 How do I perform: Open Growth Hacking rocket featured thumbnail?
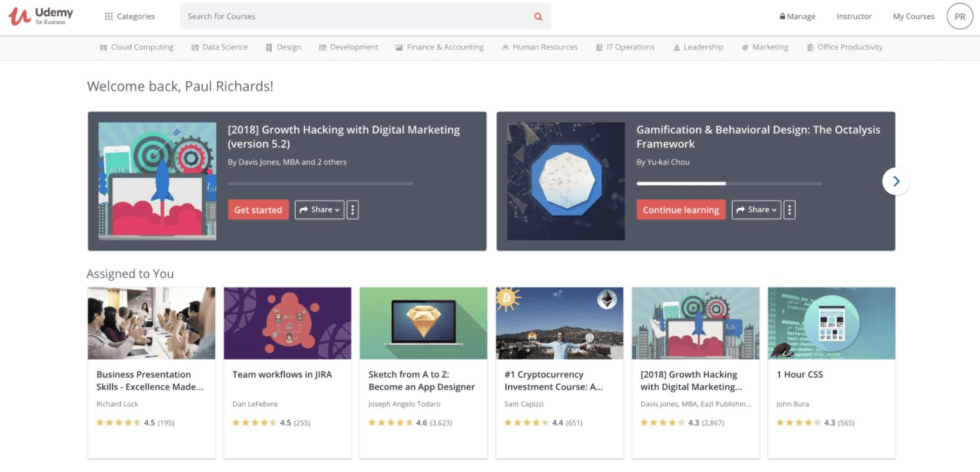pos(157,181)
